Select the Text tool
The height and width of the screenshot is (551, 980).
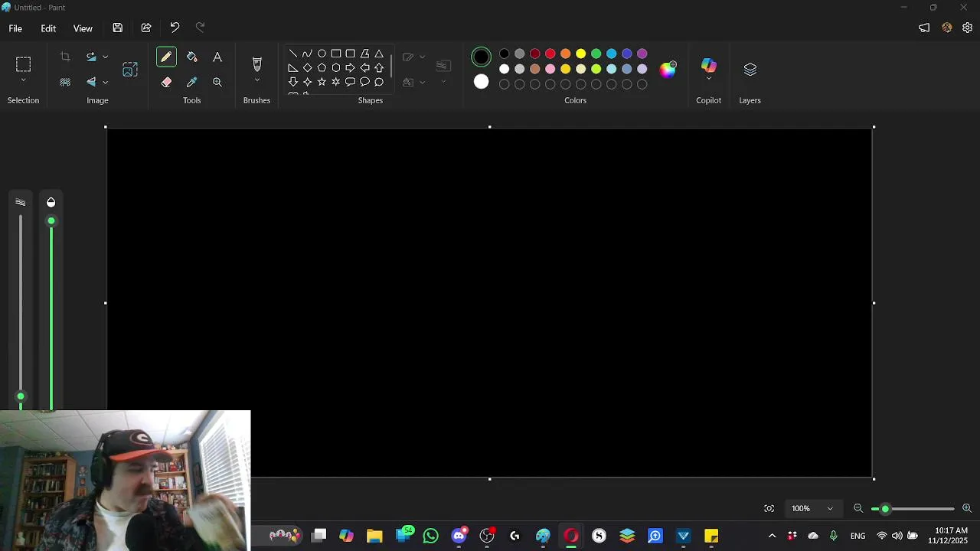click(x=217, y=57)
